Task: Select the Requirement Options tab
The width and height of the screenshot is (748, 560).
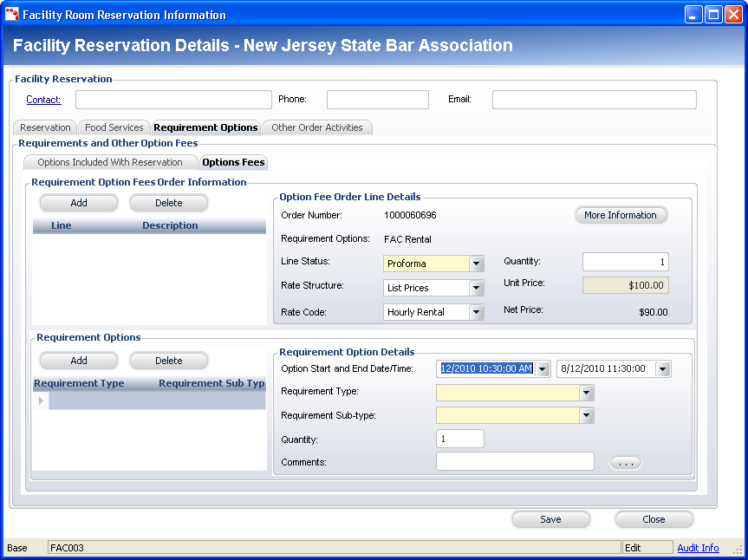Action: (205, 127)
